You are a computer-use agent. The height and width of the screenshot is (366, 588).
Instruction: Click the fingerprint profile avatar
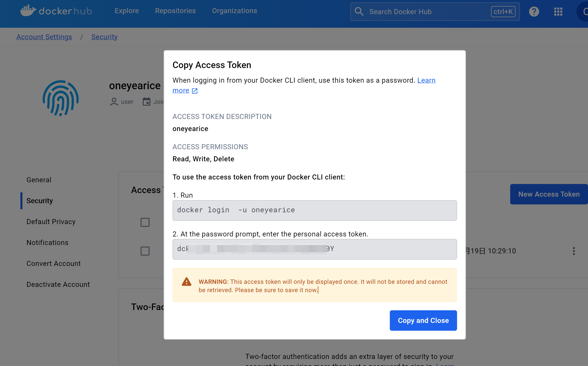click(61, 98)
